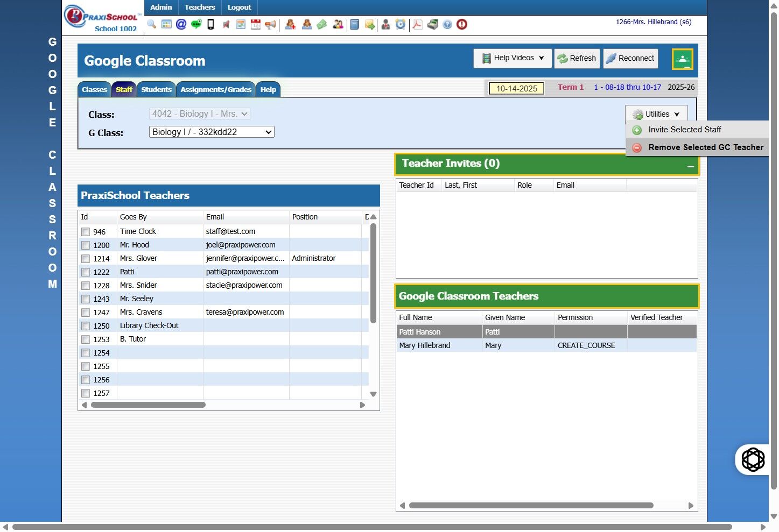The height and width of the screenshot is (532, 779).
Task: Click the blue help question mark icon
Action: pyautogui.click(x=447, y=24)
